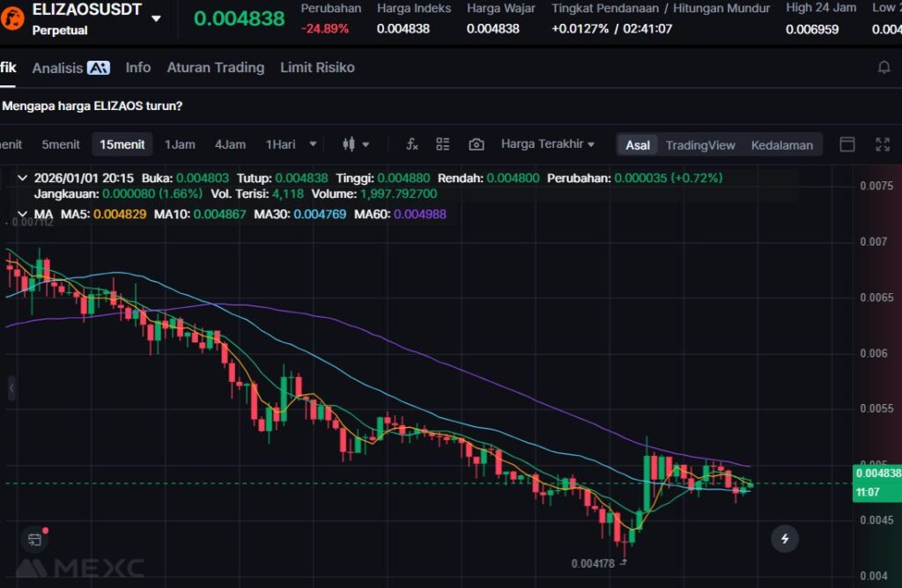This screenshot has height=588, width=902.
Task: Click the chart settings grid icon
Action: coord(443,144)
